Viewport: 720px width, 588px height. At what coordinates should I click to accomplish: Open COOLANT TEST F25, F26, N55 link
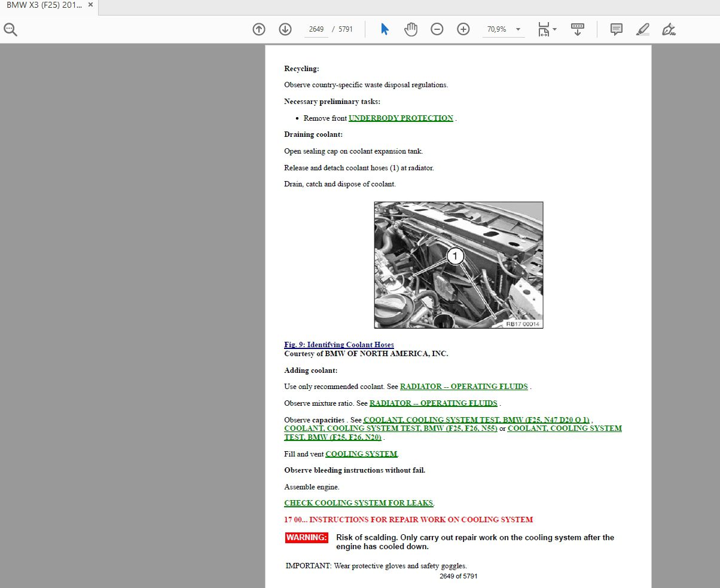(x=390, y=428)
